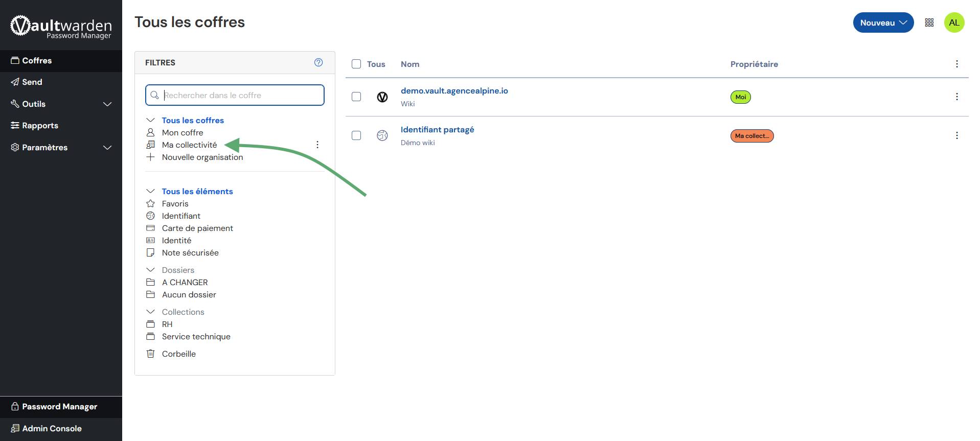Screen dimensions: 980x441
Task: Open the AL account avatar menu
Action: [953, 22]
